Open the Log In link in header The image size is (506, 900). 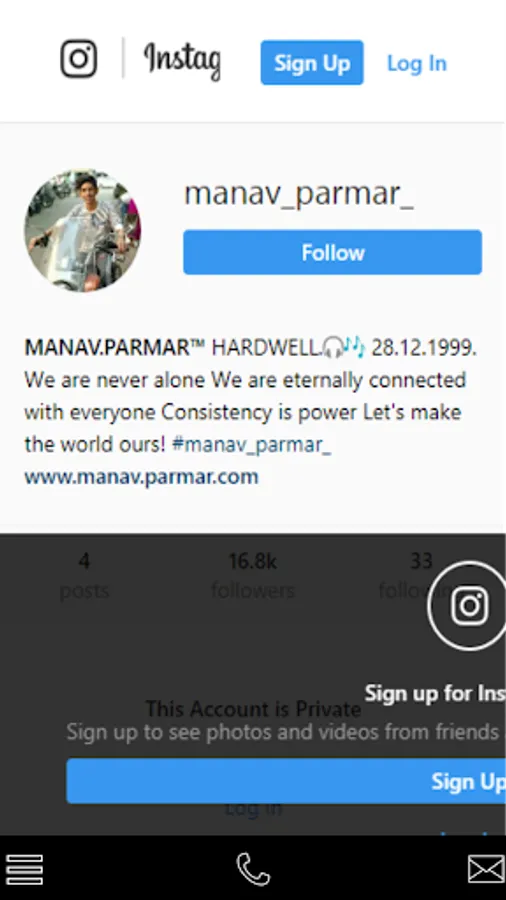pos(417,63)
